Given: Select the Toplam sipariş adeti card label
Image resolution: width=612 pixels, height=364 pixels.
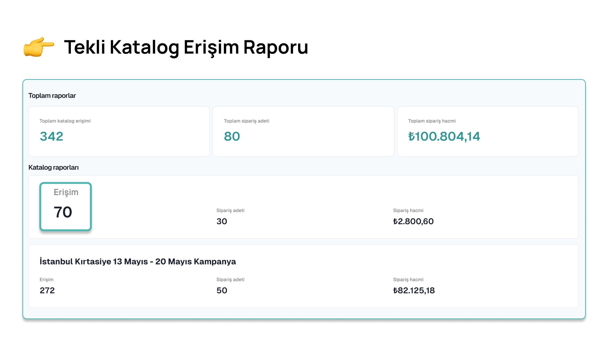Looking at the screenshot, I should tap(246, 121).
